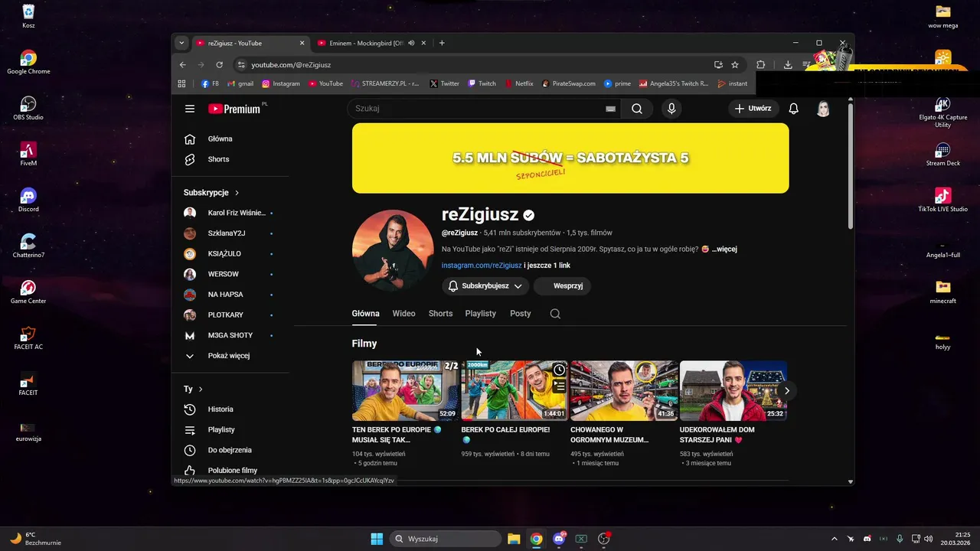Open YouTube notifications bell
The width and height of the screenshot is (980, 551).
[x=793, y=109]
